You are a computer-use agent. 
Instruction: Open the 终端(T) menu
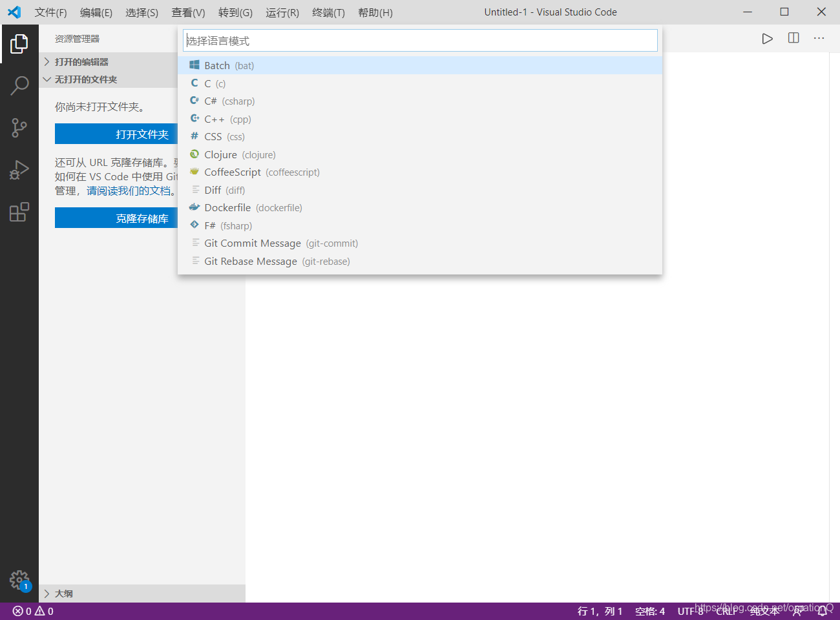pyautogui.click(x=328, y=12)
